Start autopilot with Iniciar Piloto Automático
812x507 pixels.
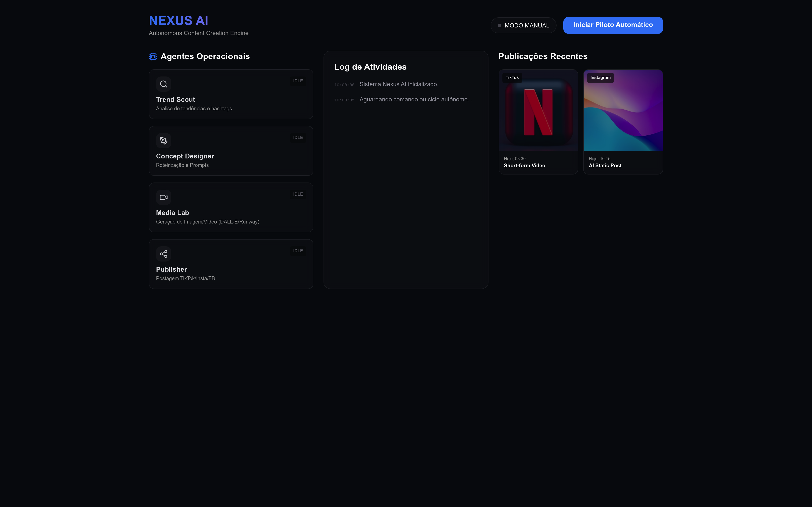click(613, 25)
